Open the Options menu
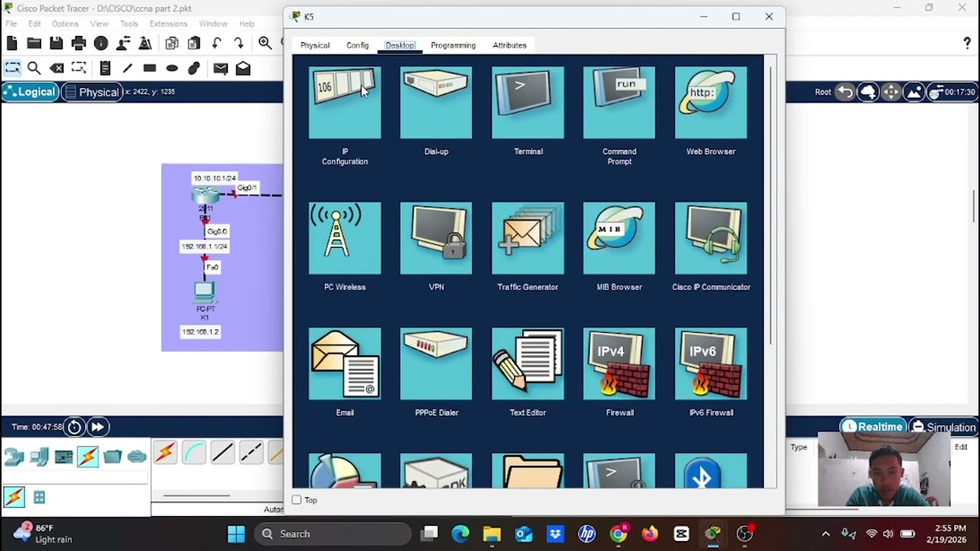The height and width of the screenshot is (551, 980). (65, 24)
